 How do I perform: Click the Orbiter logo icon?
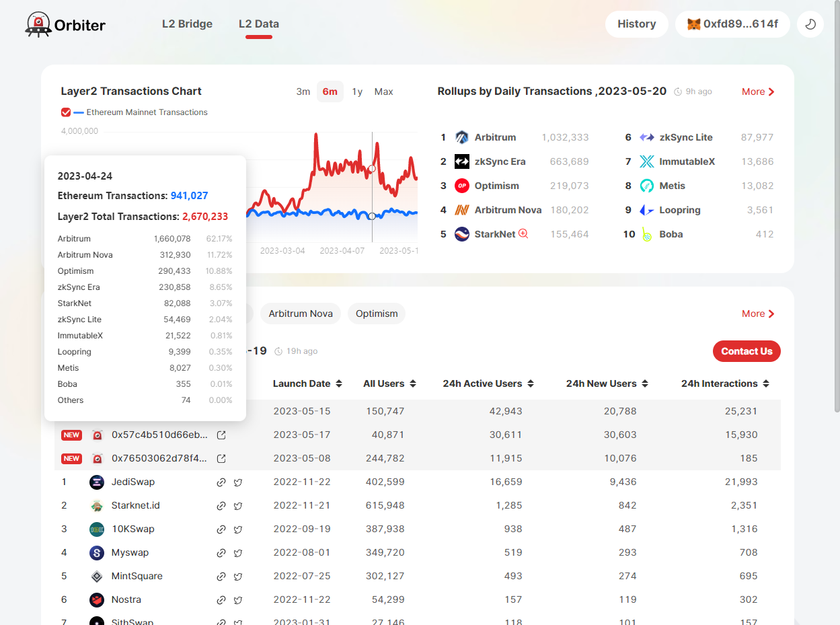point(38,24)
